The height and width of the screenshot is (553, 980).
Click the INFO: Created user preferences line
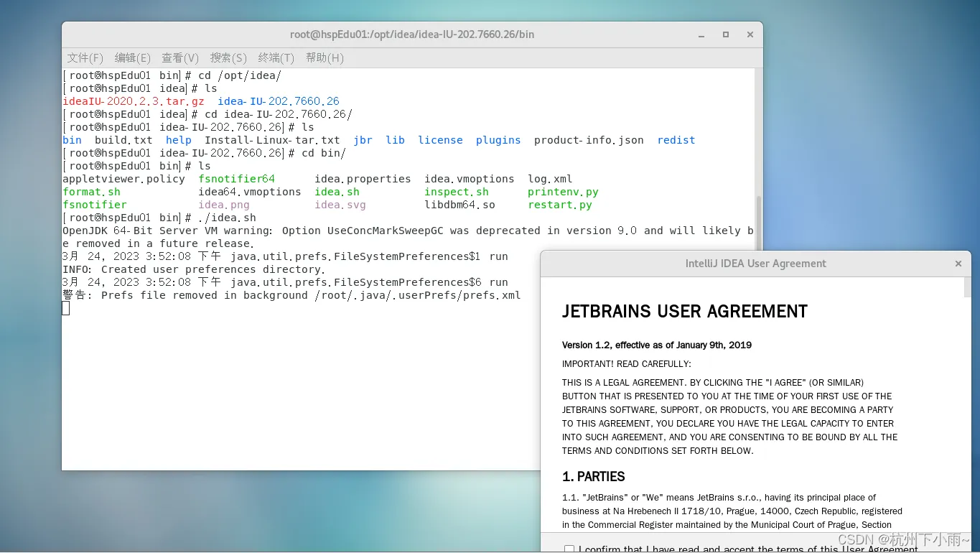(194, 269)
